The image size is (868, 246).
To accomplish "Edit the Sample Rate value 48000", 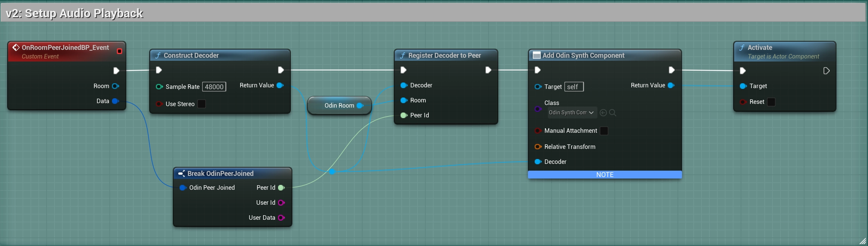I will click(214, 87).
